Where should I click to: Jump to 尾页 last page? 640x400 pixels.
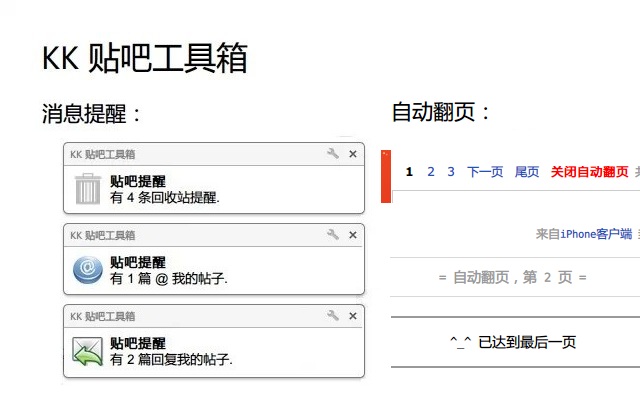point(527,172)
